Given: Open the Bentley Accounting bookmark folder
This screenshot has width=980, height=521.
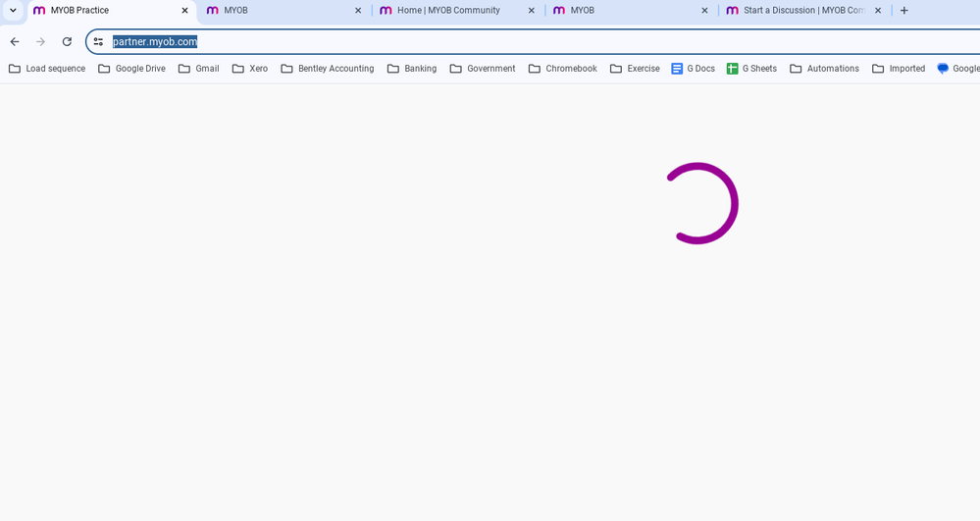Looking at the screenshot, I should tap(327, 69).
